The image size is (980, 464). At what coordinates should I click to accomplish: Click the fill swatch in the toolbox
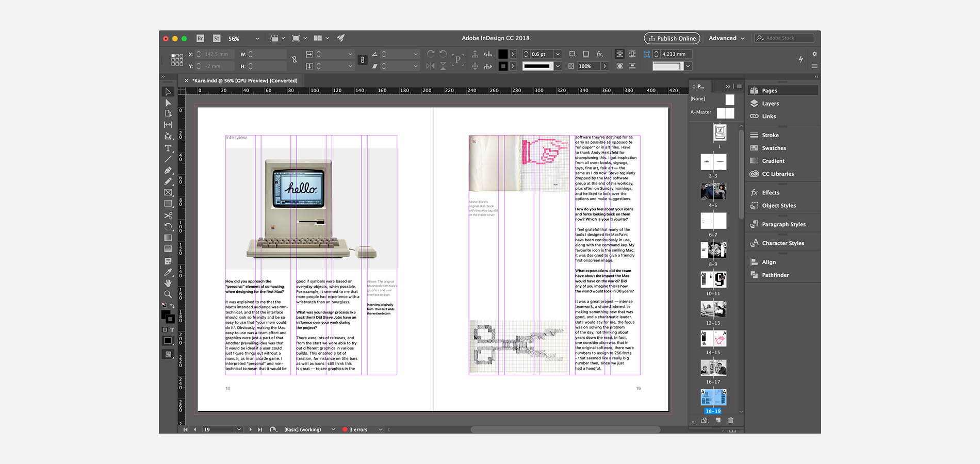166,314
